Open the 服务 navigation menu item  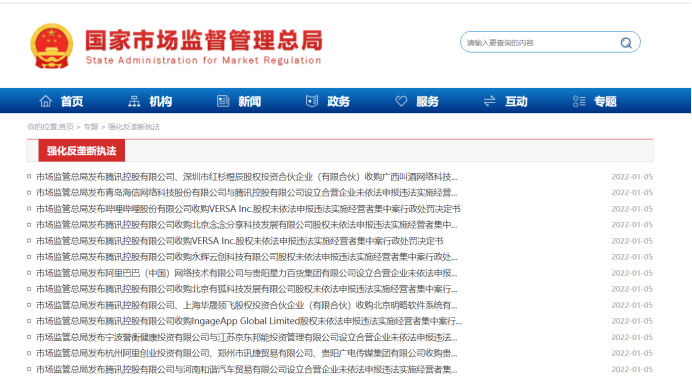427,102
